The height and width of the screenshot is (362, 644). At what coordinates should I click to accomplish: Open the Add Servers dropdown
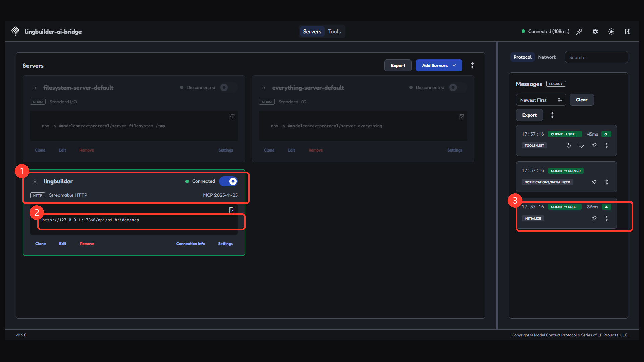[x=439, y=65]
